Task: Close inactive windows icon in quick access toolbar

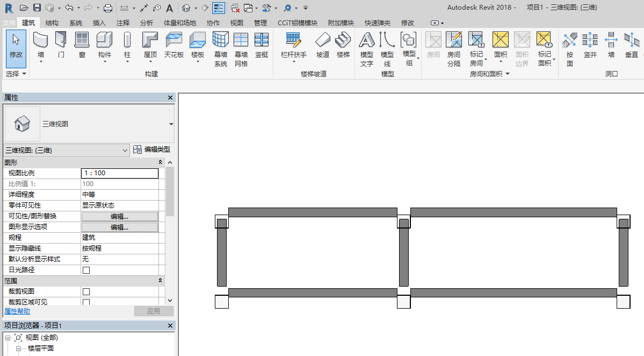Action: click(235, 8)
